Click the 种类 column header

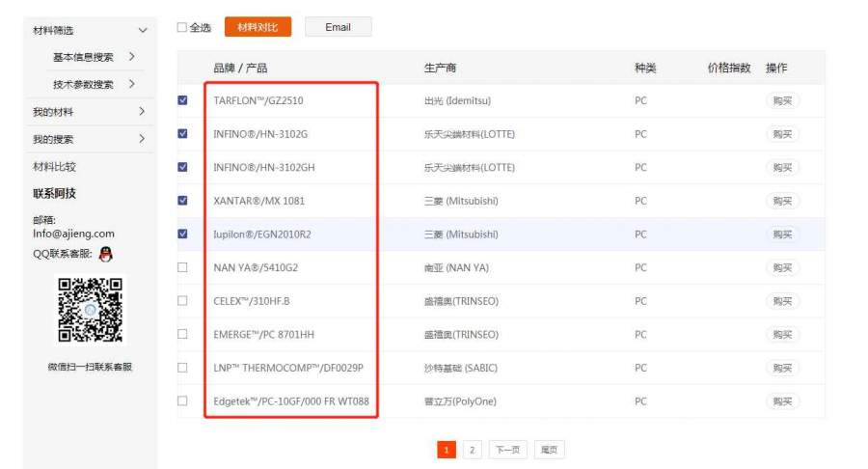(x=645, y=68)
